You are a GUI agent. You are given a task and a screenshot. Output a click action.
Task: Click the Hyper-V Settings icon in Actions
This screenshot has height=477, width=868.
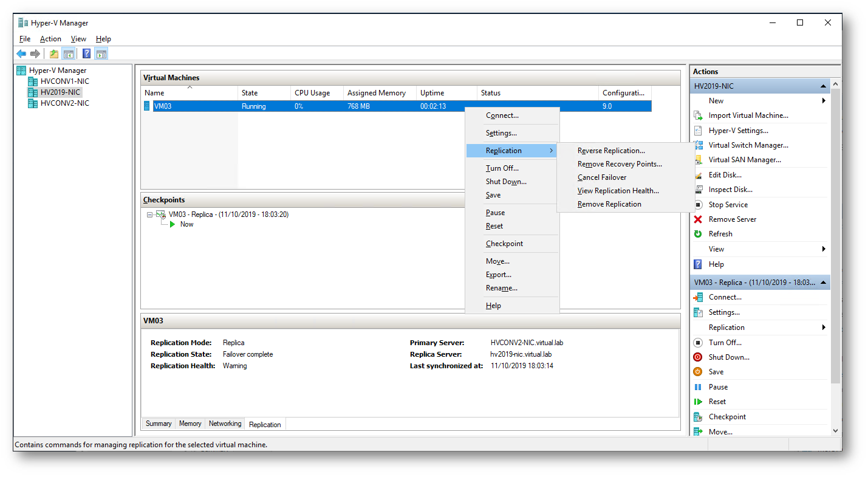[698, 131]
